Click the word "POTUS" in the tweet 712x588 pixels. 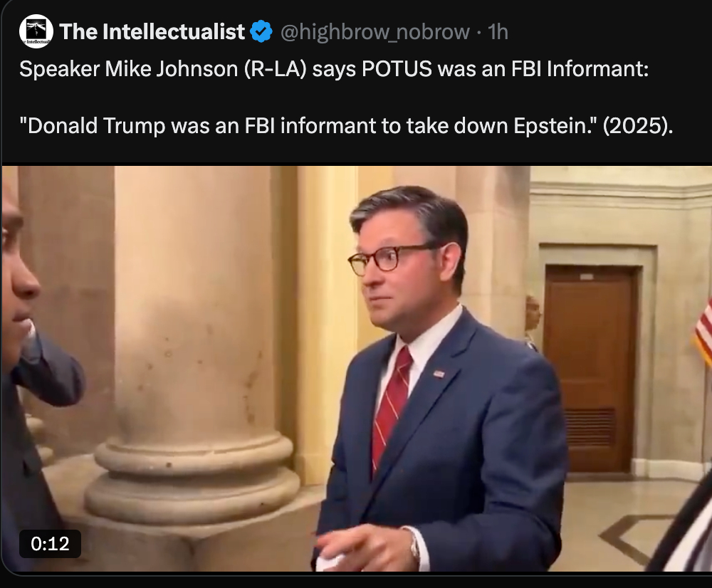point(397,69)
